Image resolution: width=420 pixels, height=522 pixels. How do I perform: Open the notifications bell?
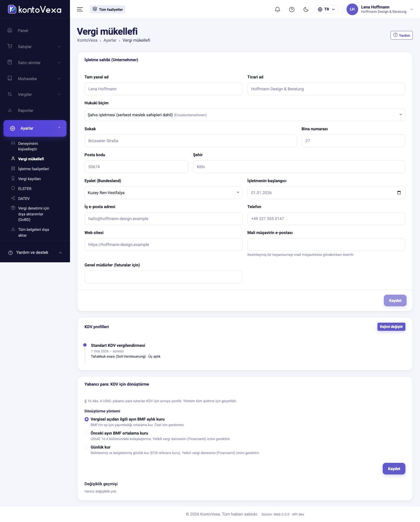[277, 9]
